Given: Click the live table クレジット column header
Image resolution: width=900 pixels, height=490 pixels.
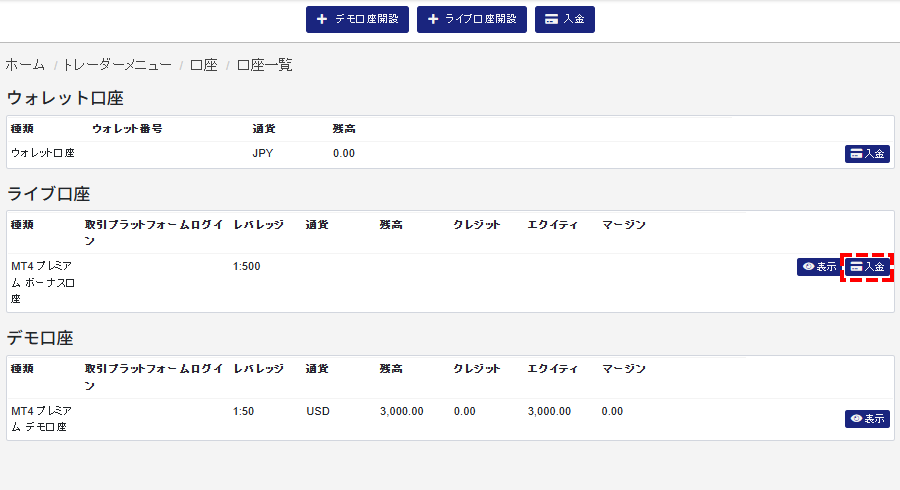Looking at the screenshot, I should click(476, 225).
